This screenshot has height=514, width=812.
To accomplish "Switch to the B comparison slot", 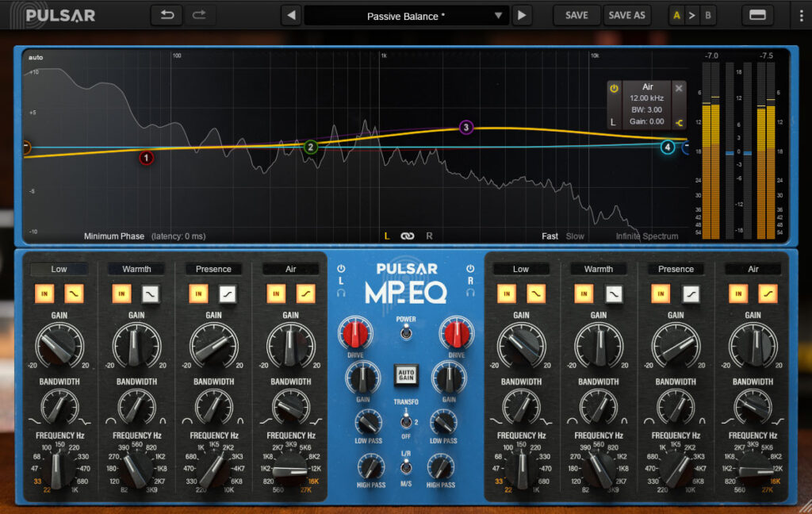I will point(708,15).
